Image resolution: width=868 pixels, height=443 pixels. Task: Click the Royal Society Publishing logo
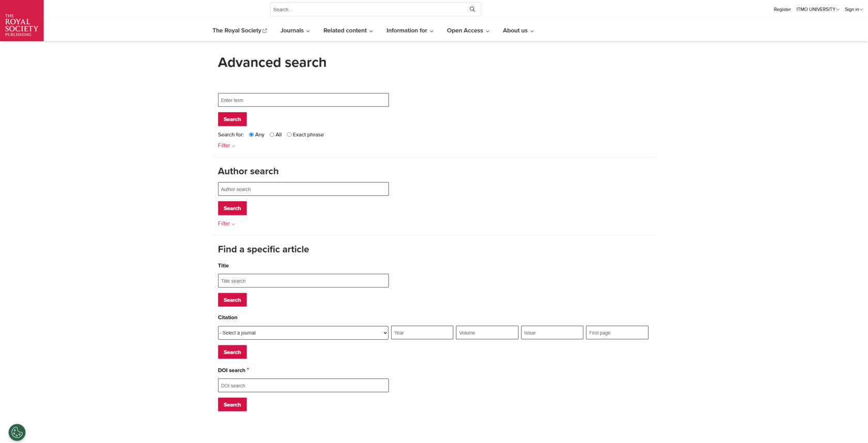[22, 21]
